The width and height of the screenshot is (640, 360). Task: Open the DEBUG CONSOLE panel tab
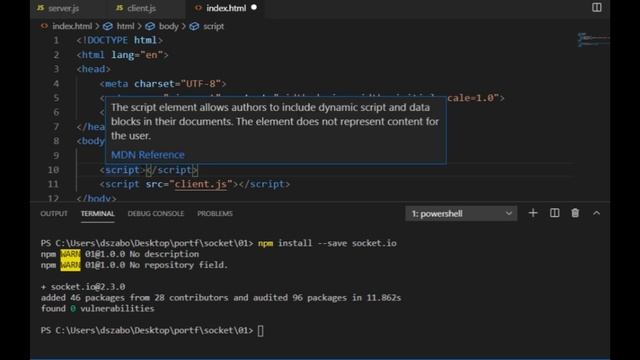pos(156,213)
